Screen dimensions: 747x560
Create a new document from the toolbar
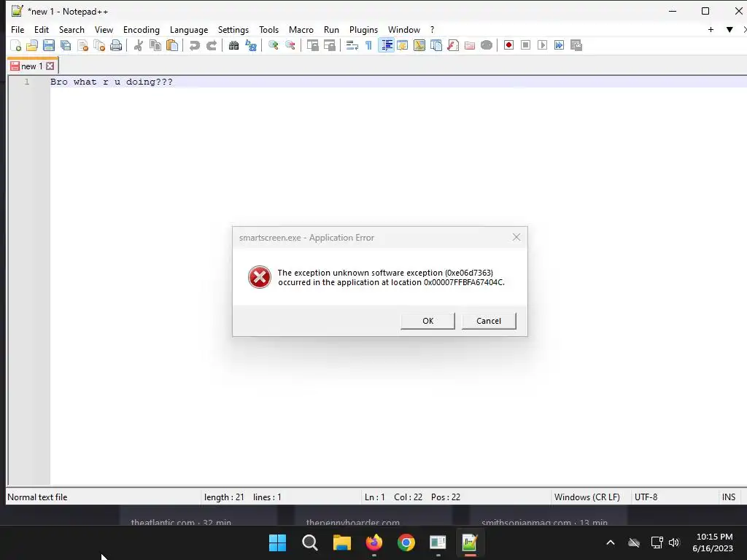point(16,45)
